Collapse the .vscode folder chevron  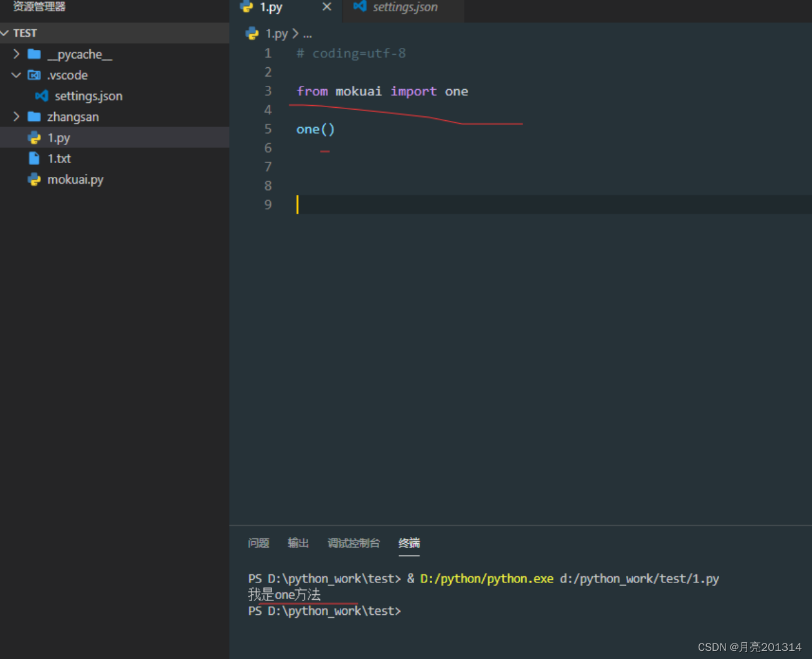pos(16,75)
